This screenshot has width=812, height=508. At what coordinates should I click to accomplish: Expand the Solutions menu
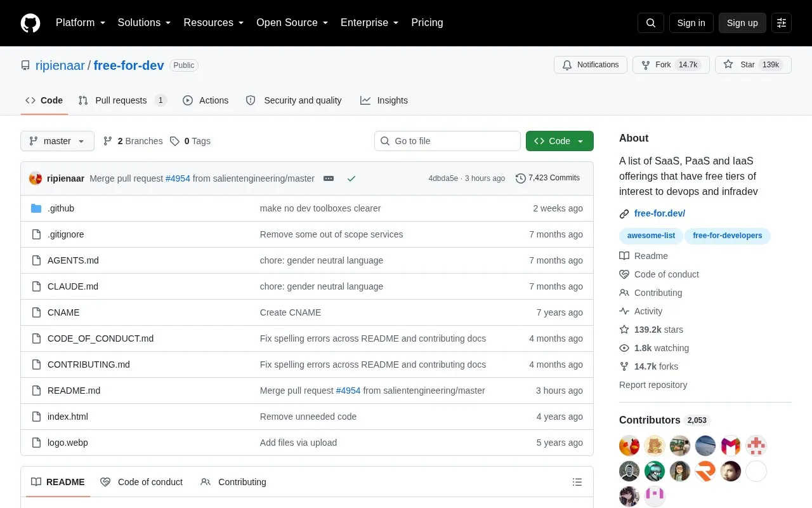(x=145, y=23)
